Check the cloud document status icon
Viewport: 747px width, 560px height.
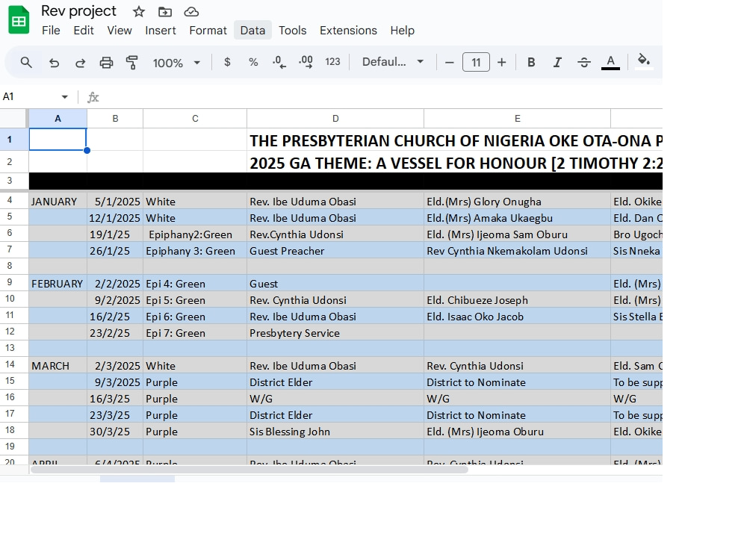191,11
